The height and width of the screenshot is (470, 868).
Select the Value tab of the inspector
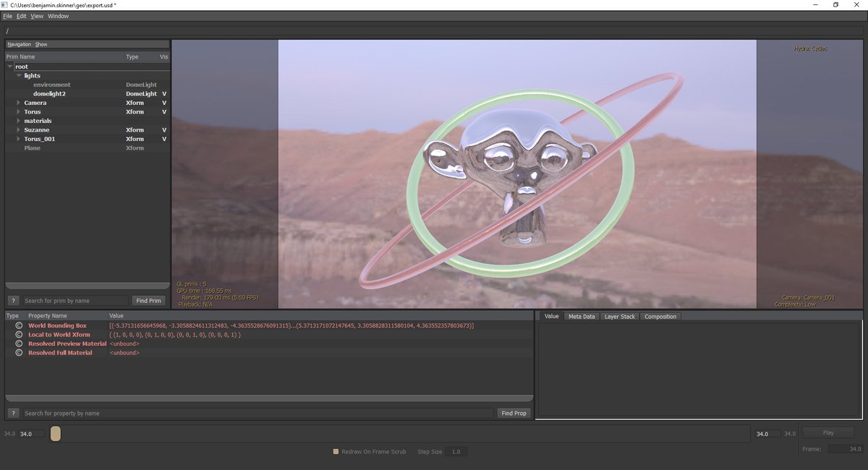[551, 317]
